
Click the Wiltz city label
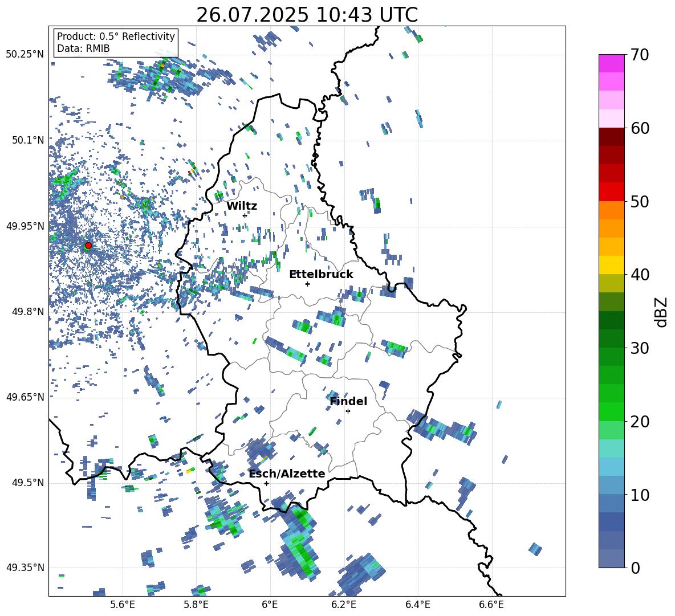[242, 206]
